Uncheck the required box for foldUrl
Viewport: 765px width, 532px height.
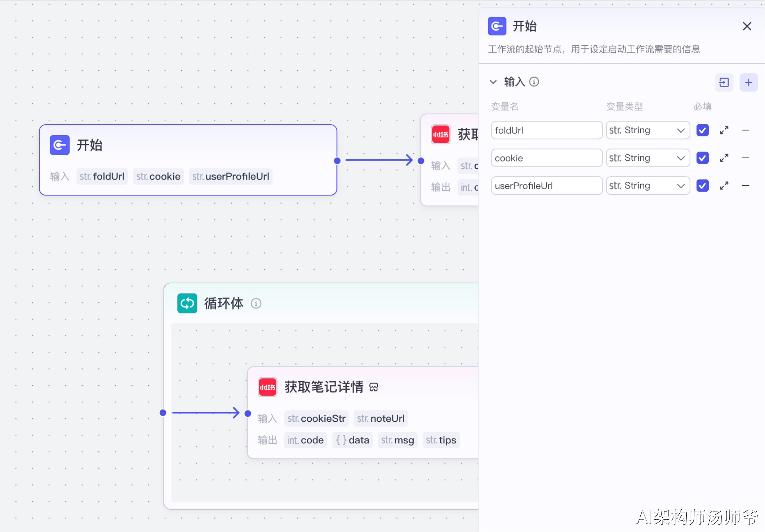[702, 130]
